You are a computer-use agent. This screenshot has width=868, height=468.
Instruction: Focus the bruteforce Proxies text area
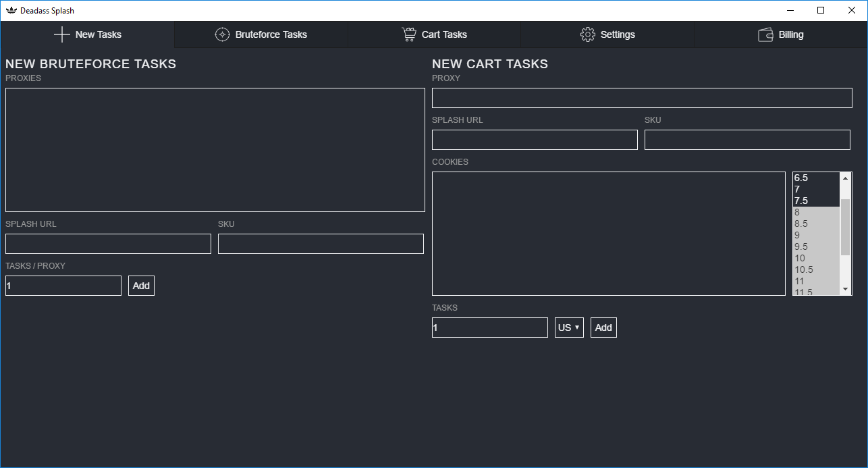215,150
